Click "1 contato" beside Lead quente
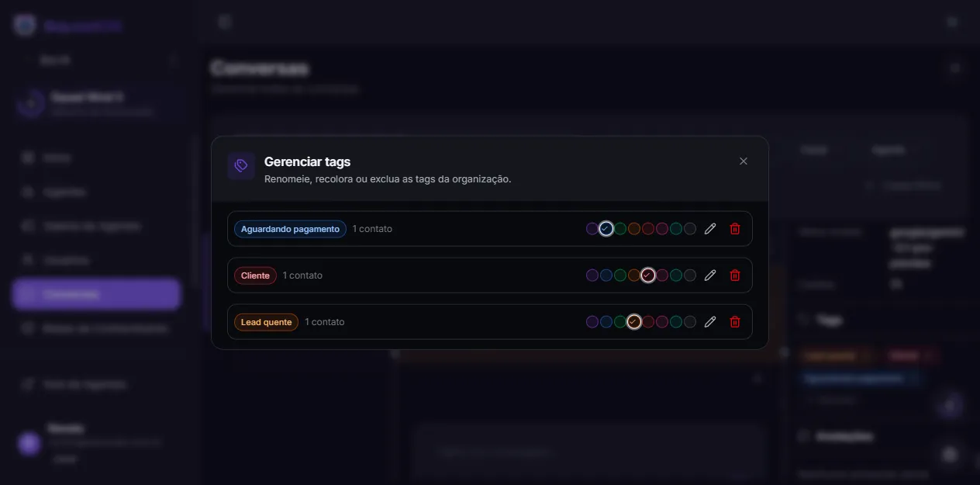This screenshot has height=485, width=980. [x=324, y=322]
